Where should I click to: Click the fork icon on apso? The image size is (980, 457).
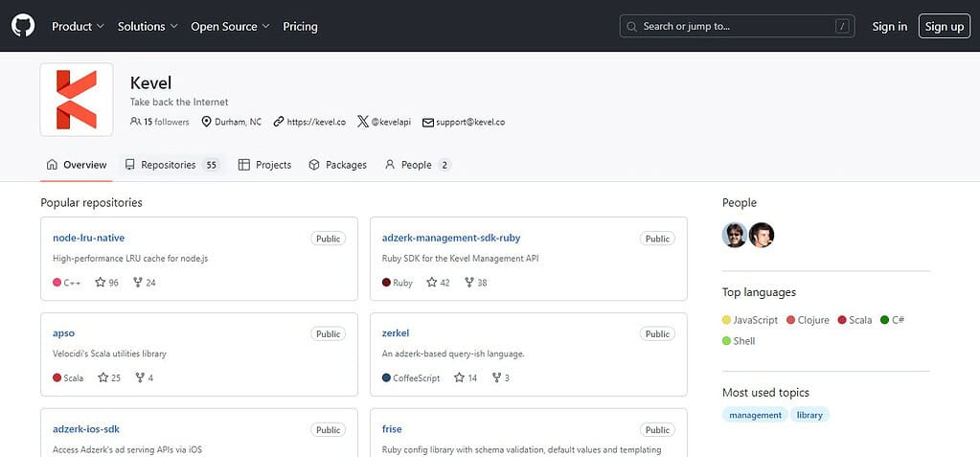click(140, 377)
